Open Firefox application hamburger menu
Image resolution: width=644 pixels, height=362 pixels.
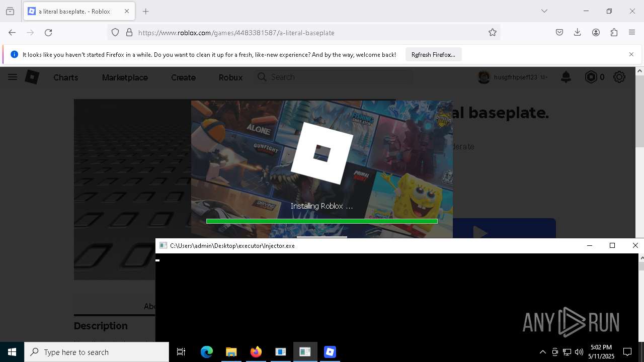click(632, 32)
